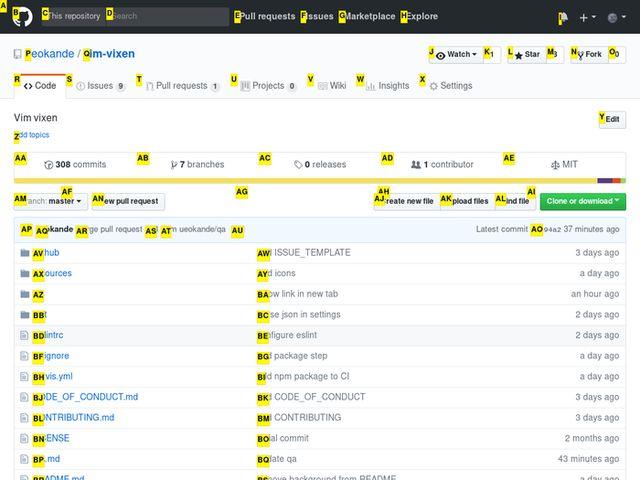View the 7 branches
This screenshot has height=480, width=640.
pyautogui.click(x=198, y=164)
